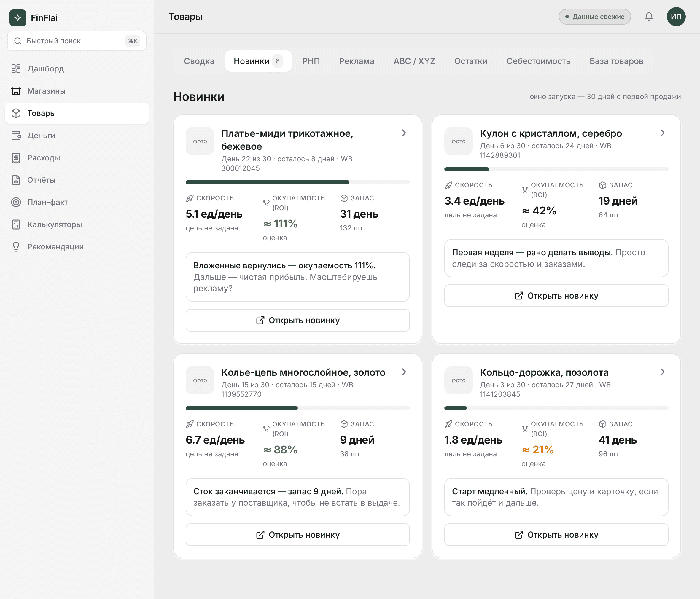
Task: Click Открыть новинку for Платье-миди
Action: click(297, 320)
